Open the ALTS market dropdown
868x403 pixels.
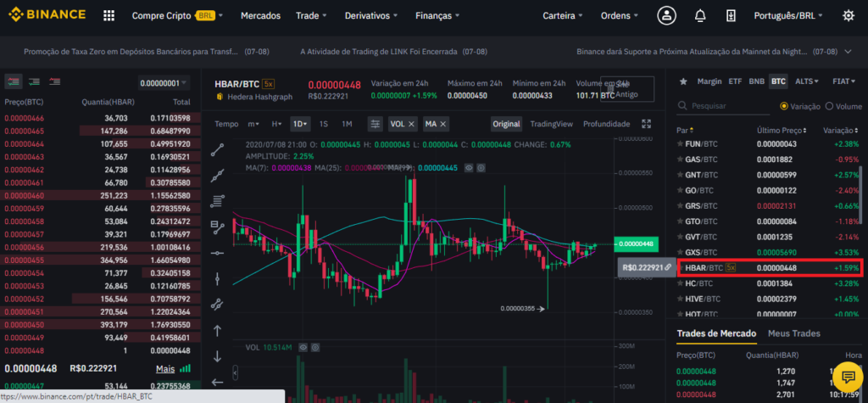[807, 81]
